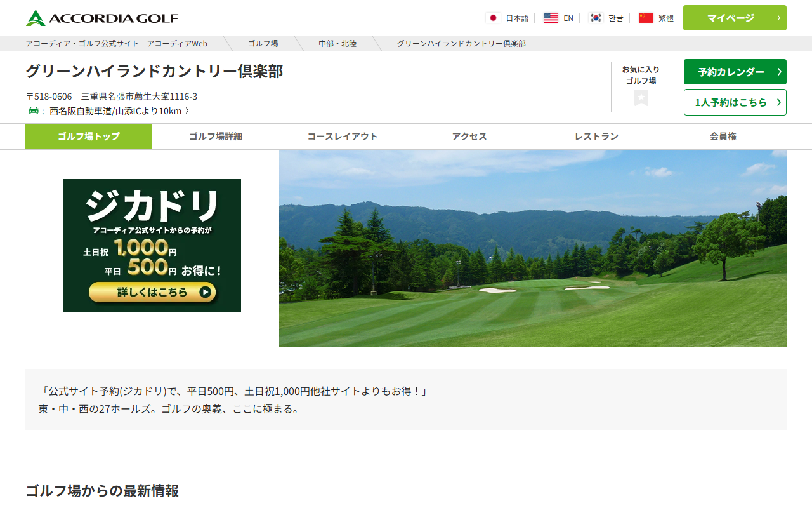Open コースレイアウト tab
The width and height of the screenshot is (812, 508).
(343, 137)
